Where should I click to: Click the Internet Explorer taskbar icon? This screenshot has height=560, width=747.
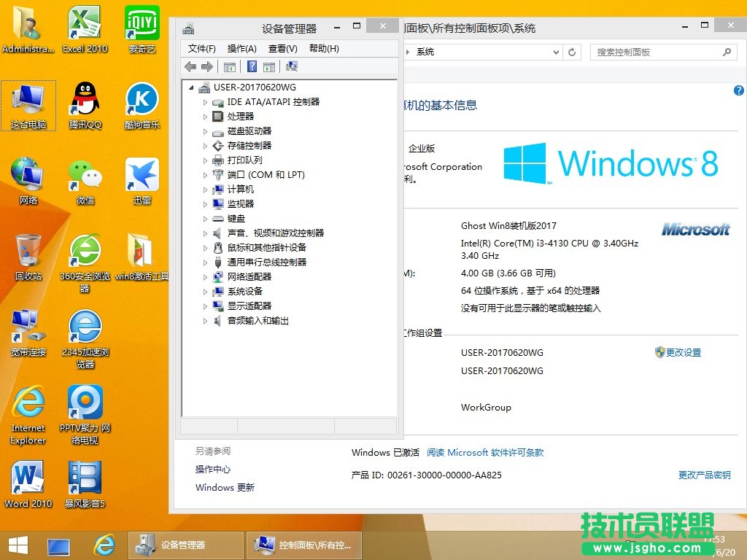point(104,545)
